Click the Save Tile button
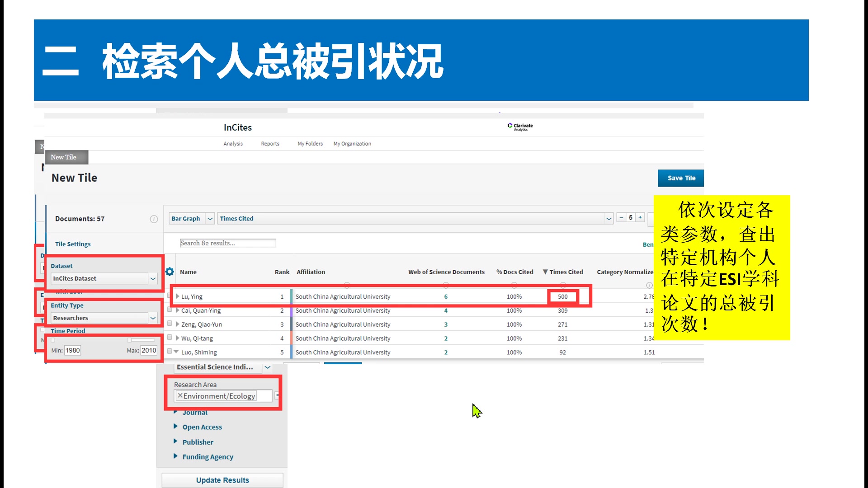Viewport: 868px width, 488px height. pos(681,178)
